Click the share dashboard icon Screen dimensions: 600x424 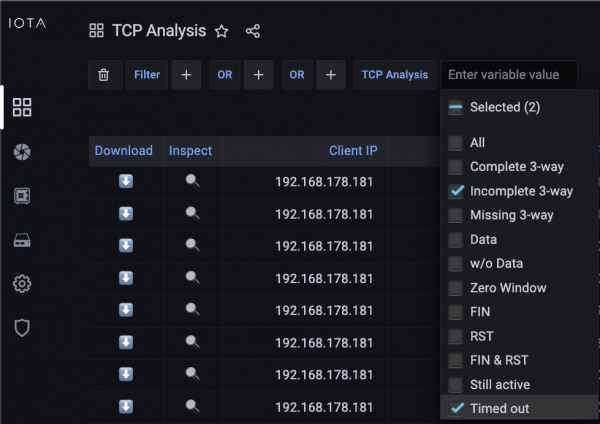253,31
